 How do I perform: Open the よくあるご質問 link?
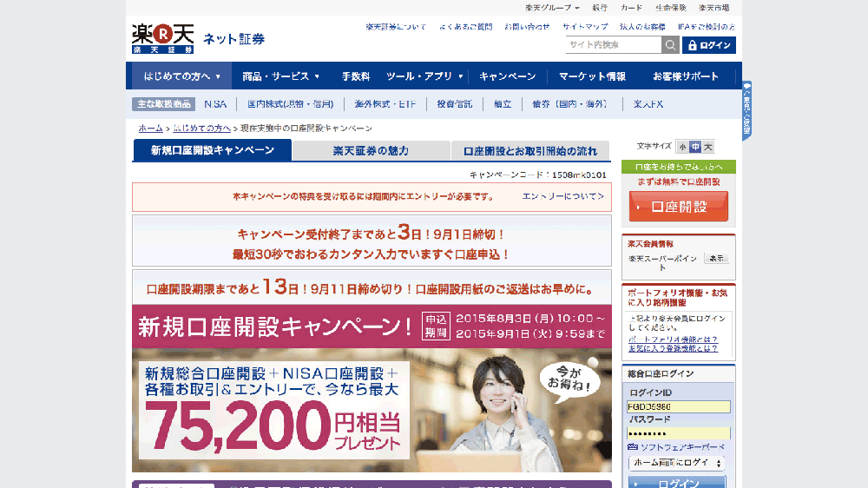pos(465,27)
